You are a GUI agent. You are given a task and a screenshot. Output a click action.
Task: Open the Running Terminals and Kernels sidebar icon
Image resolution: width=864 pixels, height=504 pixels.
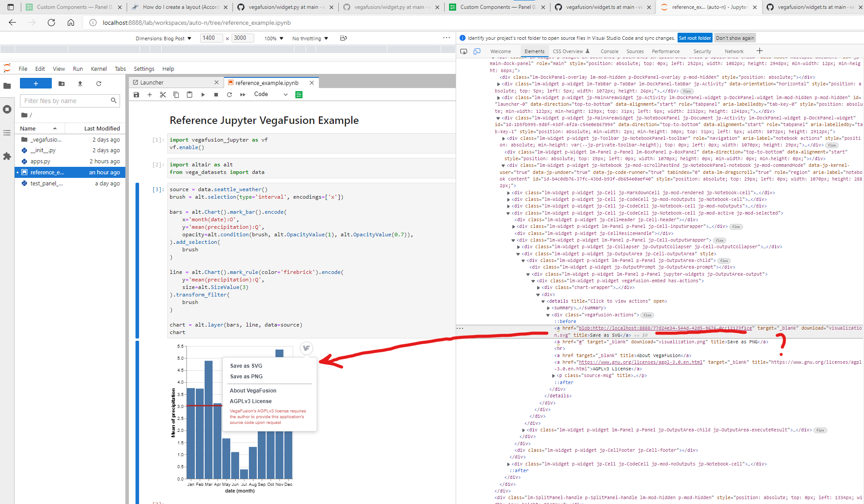(7, 109)
